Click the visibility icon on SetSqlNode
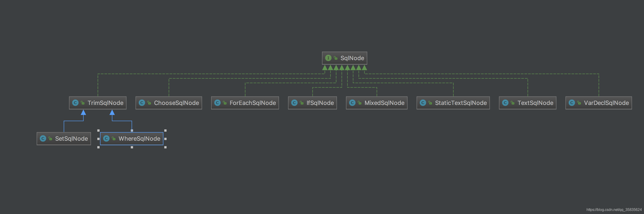The height and width of the screenshot is (214, 644). tap(50, 138)
